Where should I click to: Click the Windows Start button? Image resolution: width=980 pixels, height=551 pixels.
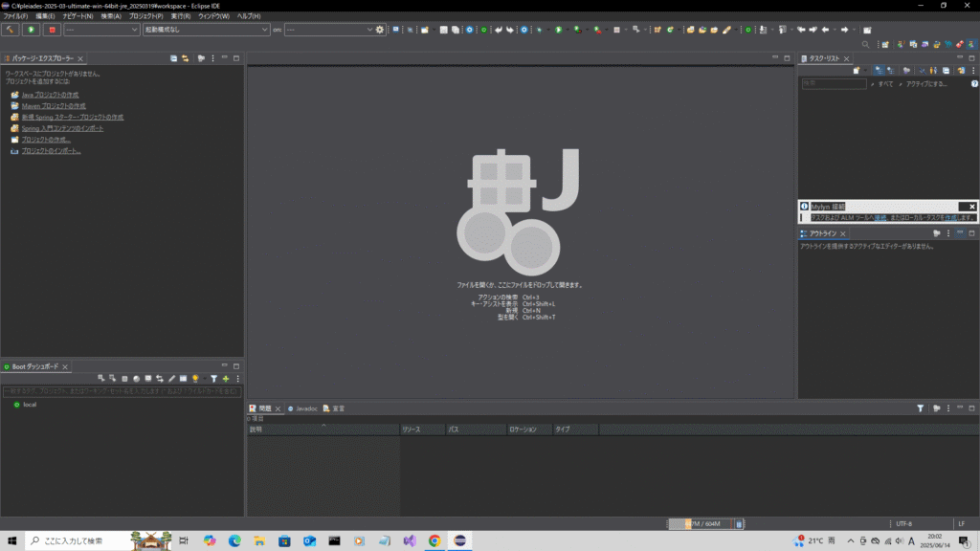tap(11, 541)
